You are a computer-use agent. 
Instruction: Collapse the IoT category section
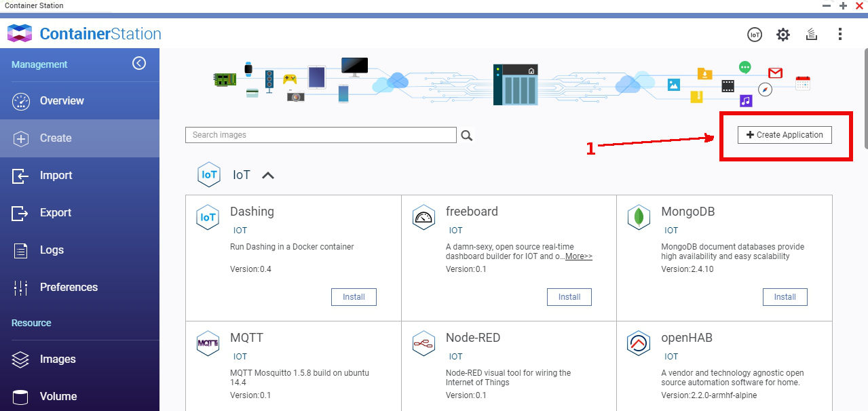[268, 175]
